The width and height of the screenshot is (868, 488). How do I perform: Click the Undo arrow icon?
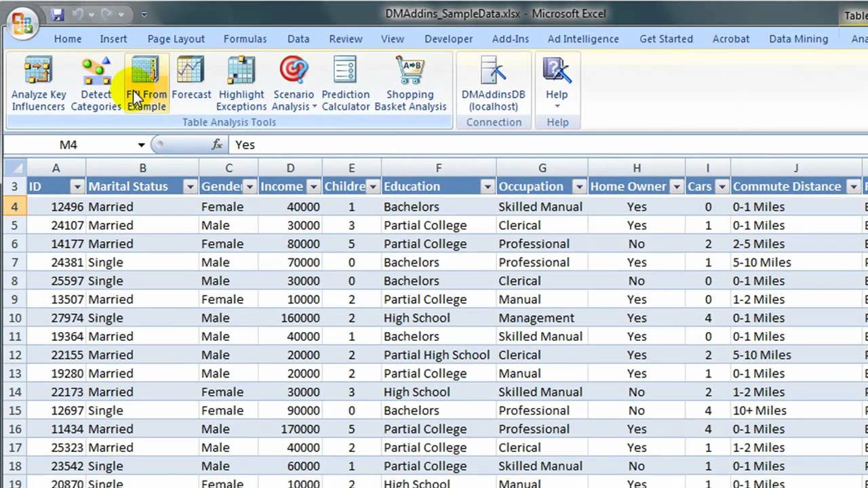[x=78, y=14]
